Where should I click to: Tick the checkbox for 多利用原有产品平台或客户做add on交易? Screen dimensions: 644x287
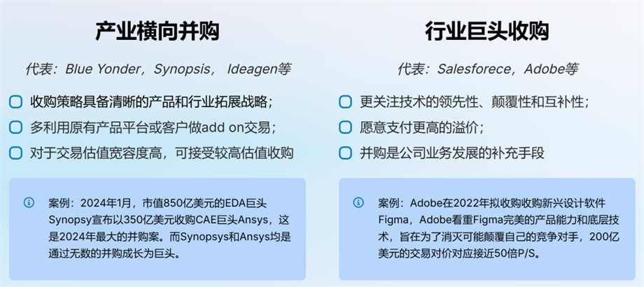pos(15,127)
